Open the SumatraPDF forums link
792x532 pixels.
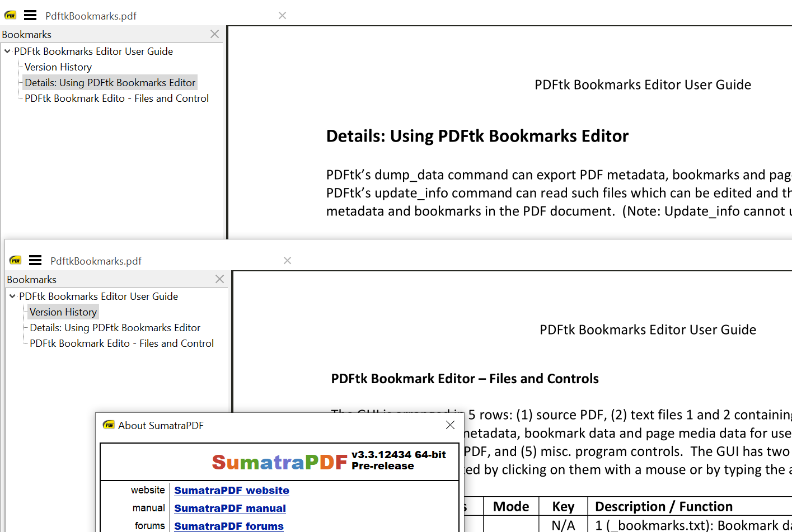click(x=228, y=526)
